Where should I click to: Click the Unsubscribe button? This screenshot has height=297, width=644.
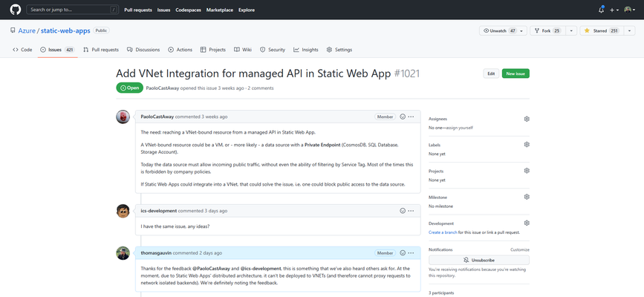479,260
